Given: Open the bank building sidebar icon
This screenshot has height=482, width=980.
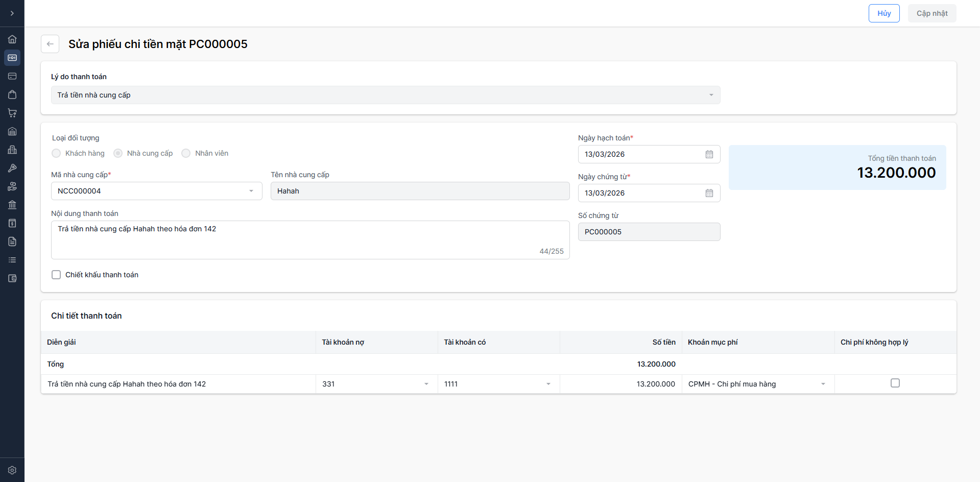Looking at the screenshot, I should (12, 205).
